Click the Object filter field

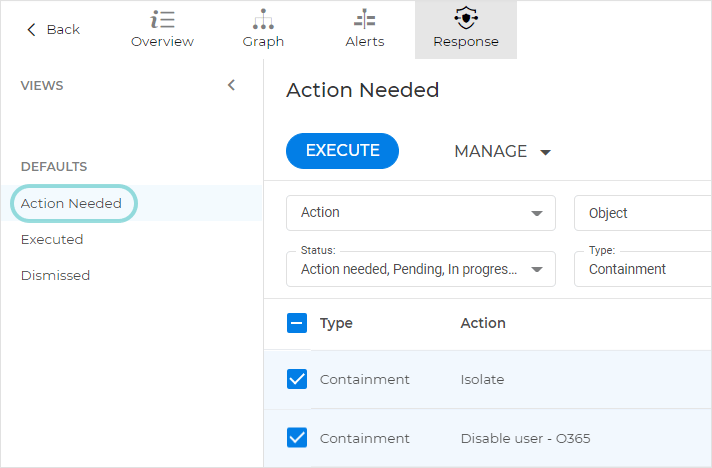pyautogui.click(x=642, y=213)
